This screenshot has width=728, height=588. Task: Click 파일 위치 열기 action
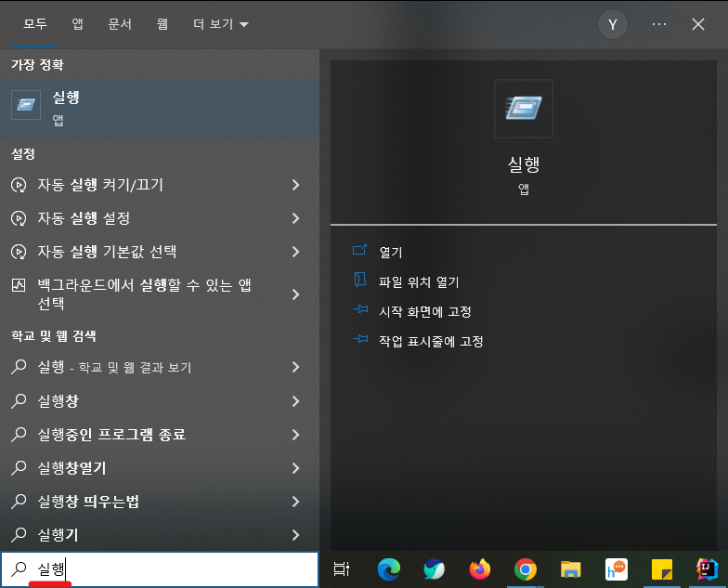click(418, 282)
